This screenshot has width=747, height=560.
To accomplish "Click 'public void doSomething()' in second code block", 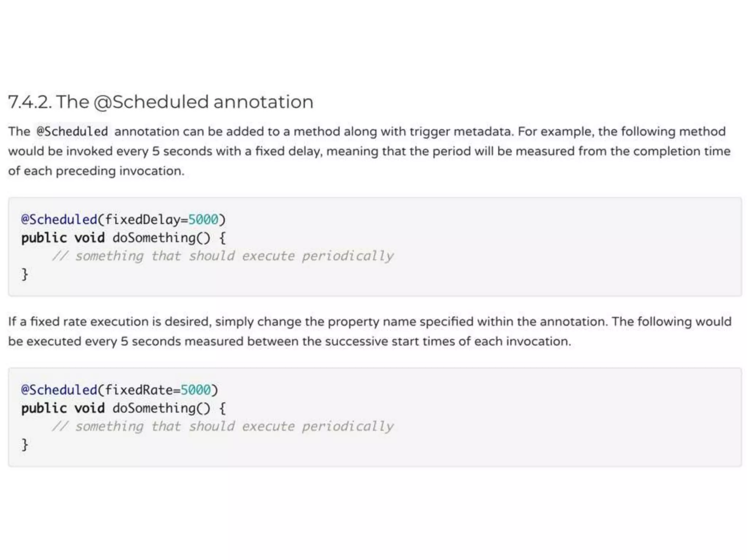I will tap(116, 408).
